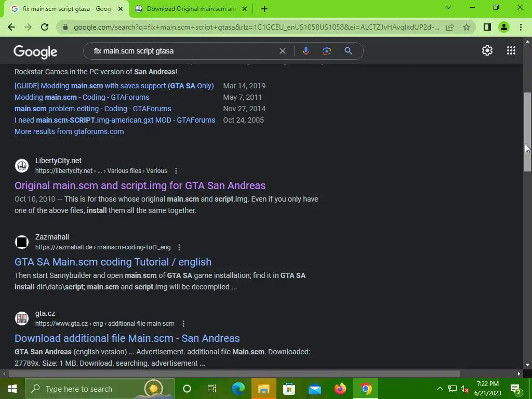Open File Explorer from taskbar

(x=263, y=389)
